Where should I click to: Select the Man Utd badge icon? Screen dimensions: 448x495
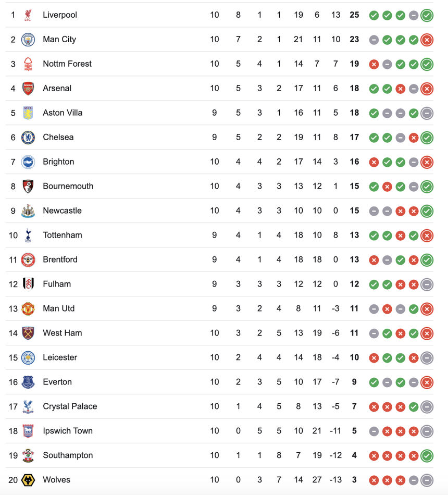(x=29, y=308)
